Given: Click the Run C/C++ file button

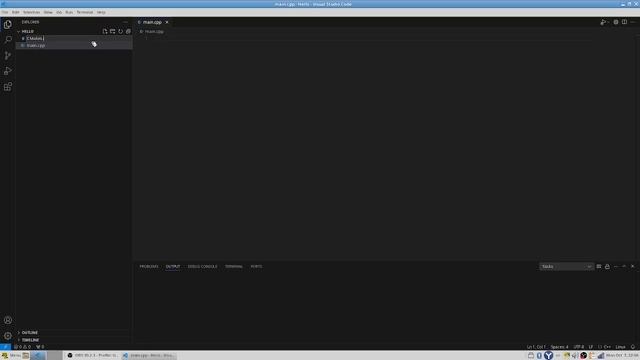Looking at the screenshot, I should pos(603,22).
